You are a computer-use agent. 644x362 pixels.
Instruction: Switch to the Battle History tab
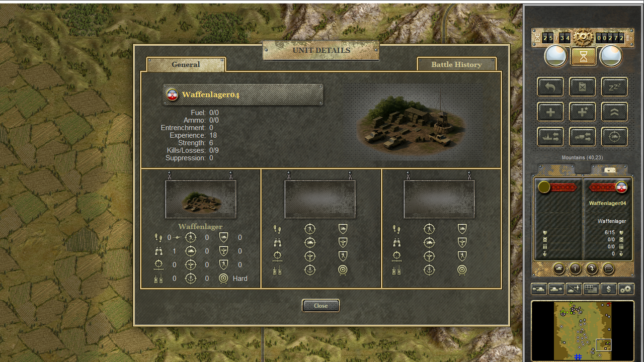pyautogui.click(x=456, y=64)
